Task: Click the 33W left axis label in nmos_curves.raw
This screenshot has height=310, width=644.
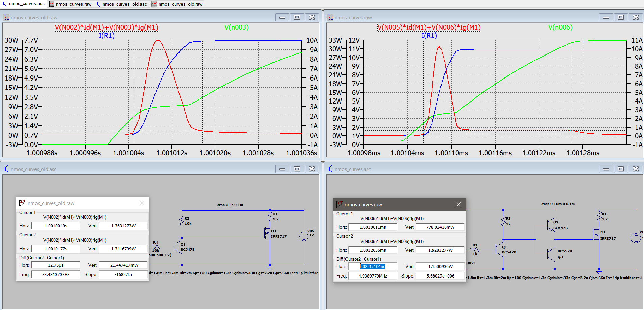Action: 335,40
